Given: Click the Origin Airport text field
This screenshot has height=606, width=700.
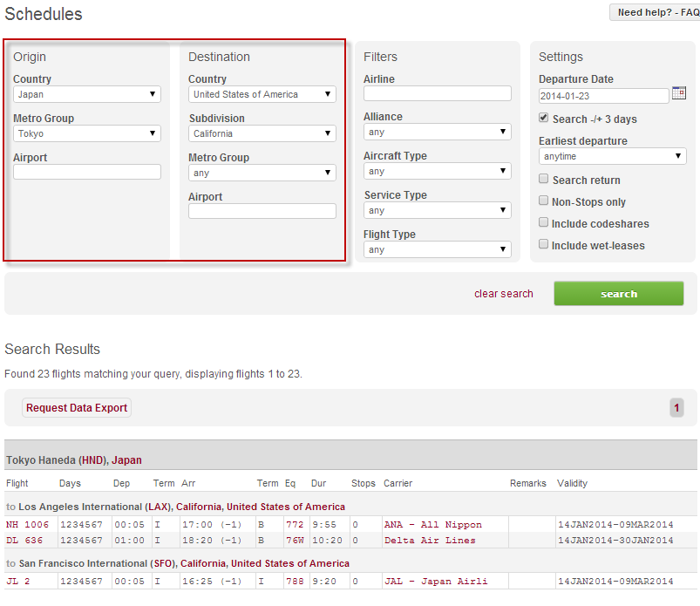Looking at the screenshot, I should click(x=87, y=172).
